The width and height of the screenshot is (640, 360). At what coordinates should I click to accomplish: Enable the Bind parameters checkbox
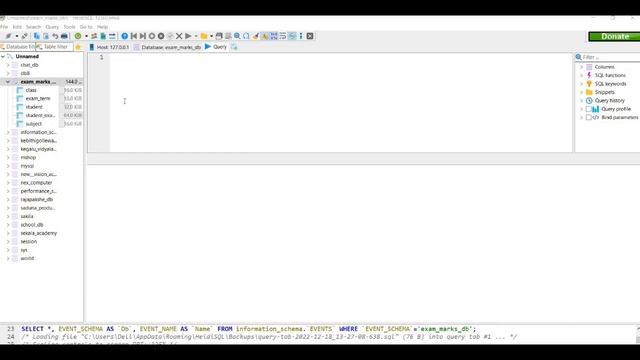click(589, 118)
